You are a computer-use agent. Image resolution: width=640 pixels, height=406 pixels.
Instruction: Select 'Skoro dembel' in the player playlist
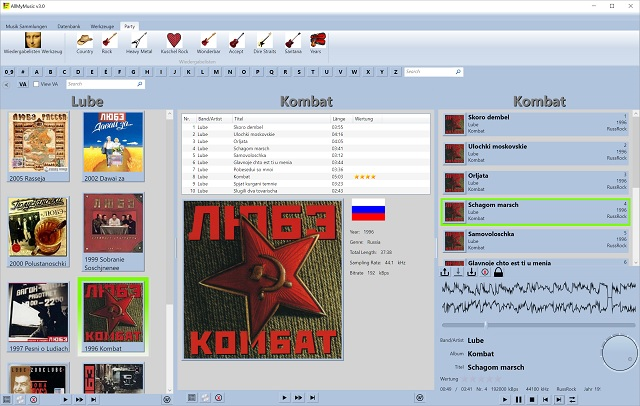pos(536,124)
